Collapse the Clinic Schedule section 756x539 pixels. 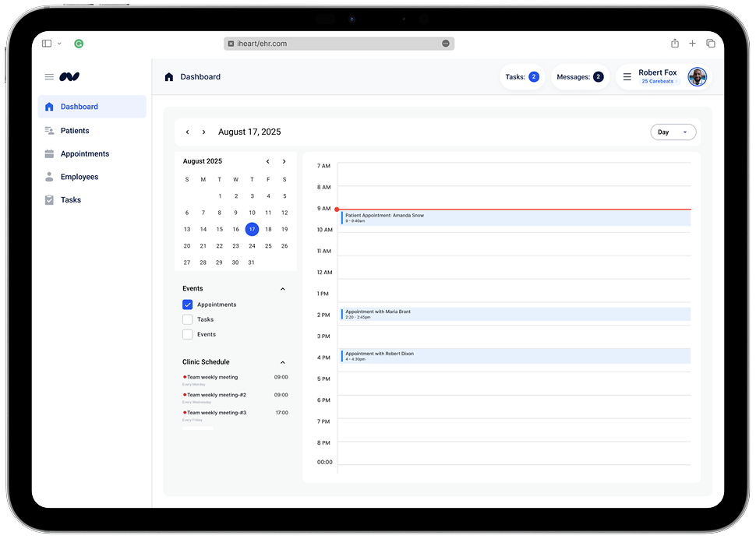point(282,362)
